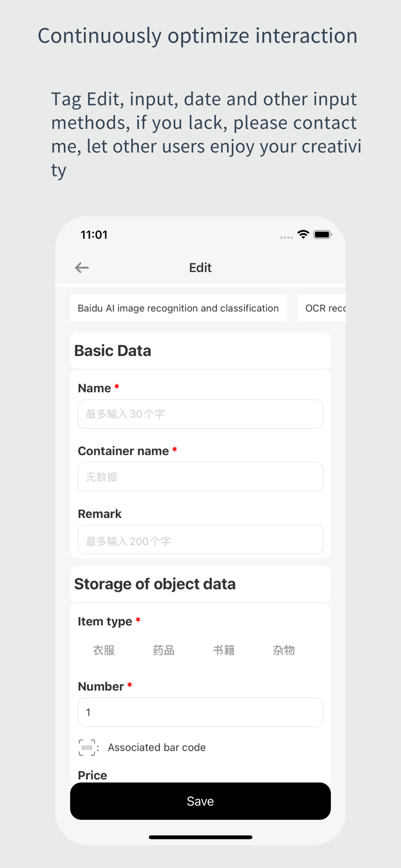Open the OCR recognition tab
401x868 pixels.
322,308
